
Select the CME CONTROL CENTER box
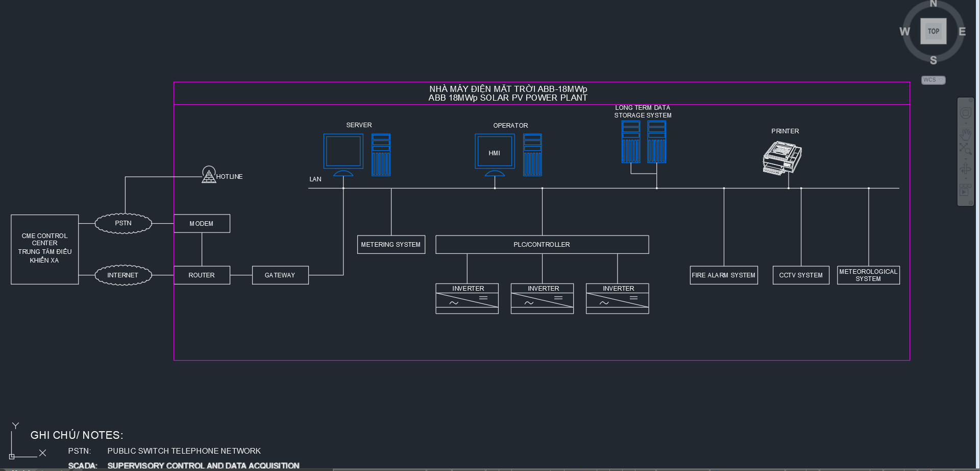tap(45, 249)
